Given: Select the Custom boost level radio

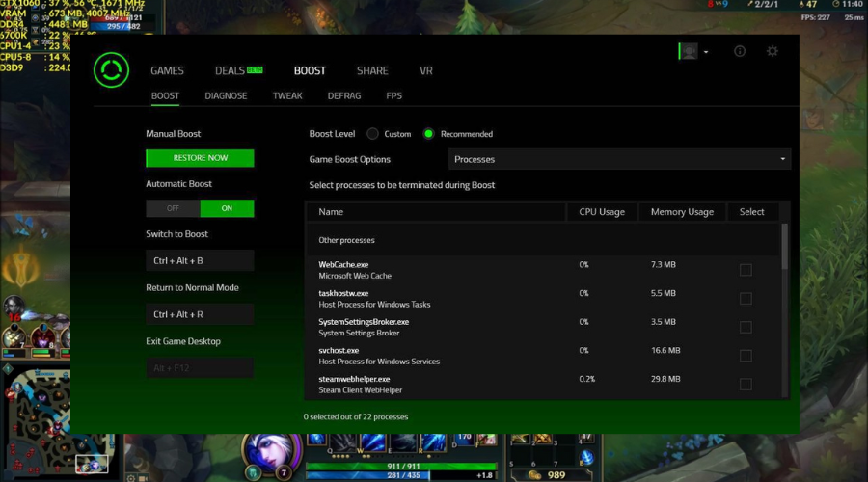Looking at the screenshot, I should 372,134.
